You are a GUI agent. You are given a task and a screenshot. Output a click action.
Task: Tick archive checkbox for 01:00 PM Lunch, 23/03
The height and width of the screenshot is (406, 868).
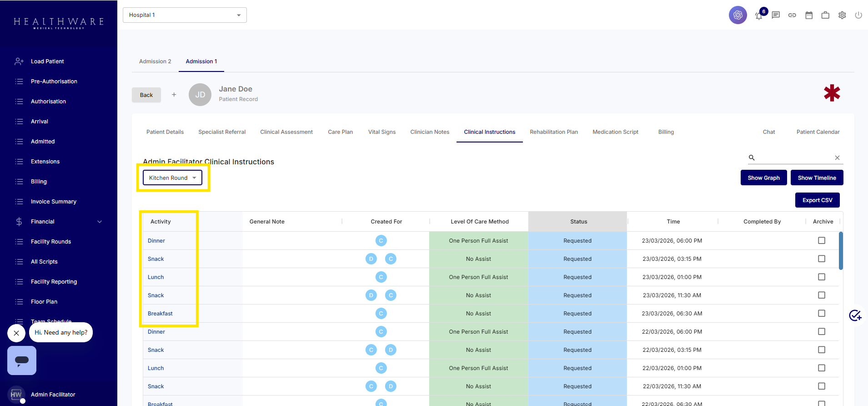click(x=822, y=277)
